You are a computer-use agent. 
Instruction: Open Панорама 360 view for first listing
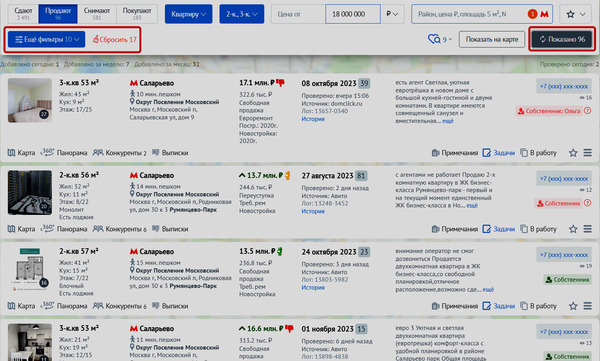tap(64, 153)
